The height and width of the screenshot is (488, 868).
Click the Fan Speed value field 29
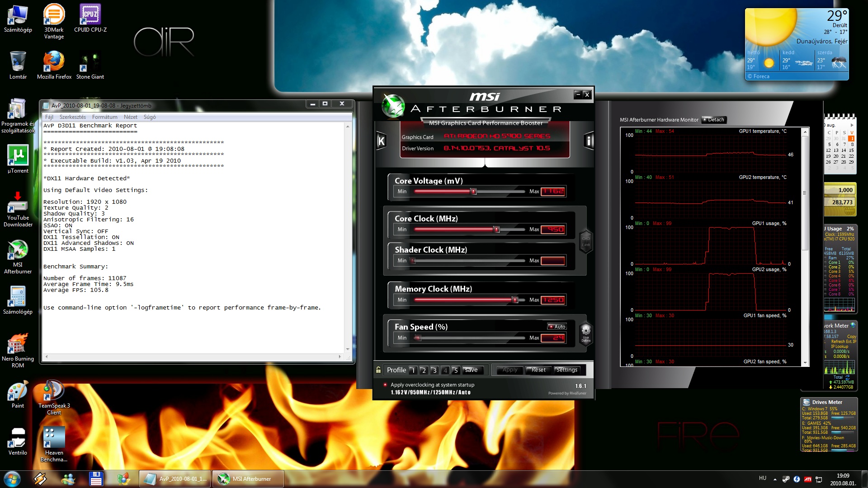click(553, 338)
